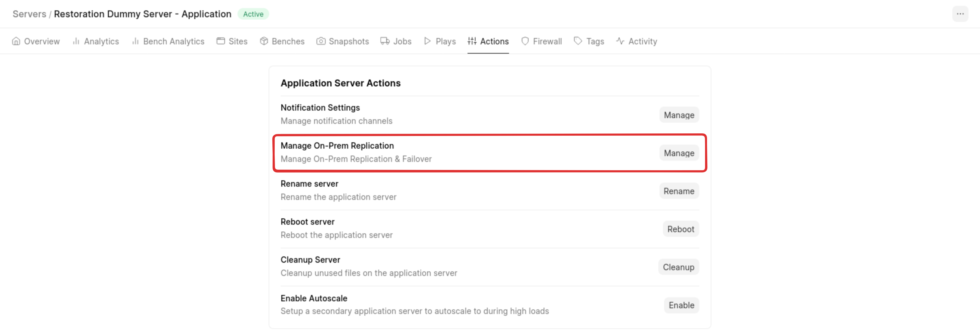Click the Benches cube icon

[x=264, y=41]
